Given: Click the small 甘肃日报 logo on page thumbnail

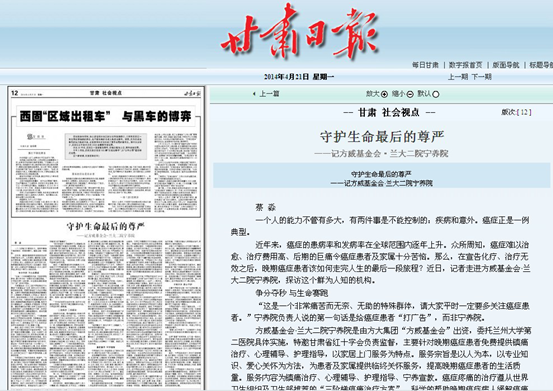Looking at the screenshot, I should click(193, 93).
